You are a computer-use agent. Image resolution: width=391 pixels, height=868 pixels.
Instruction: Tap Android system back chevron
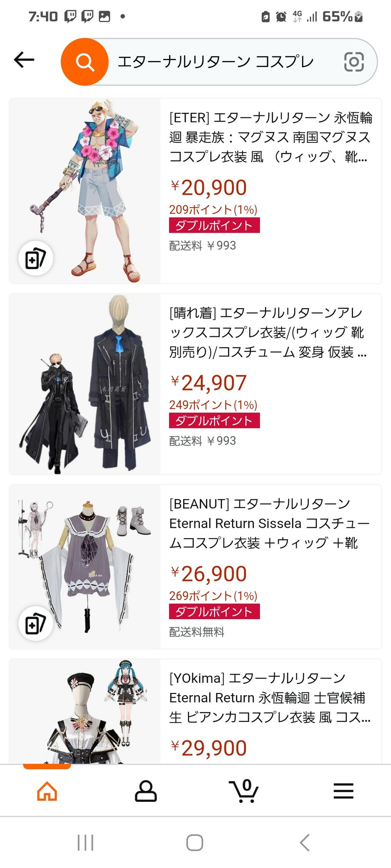point(304,843)
